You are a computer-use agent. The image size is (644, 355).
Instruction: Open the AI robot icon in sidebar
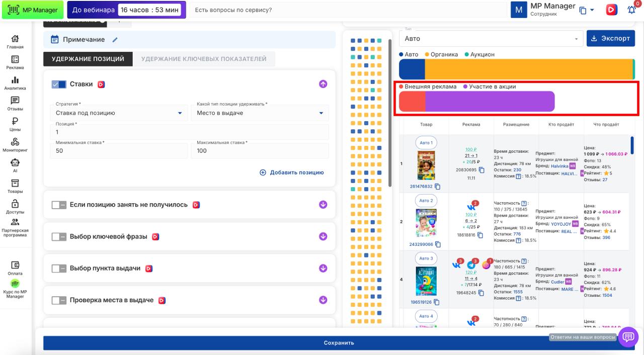15,165
